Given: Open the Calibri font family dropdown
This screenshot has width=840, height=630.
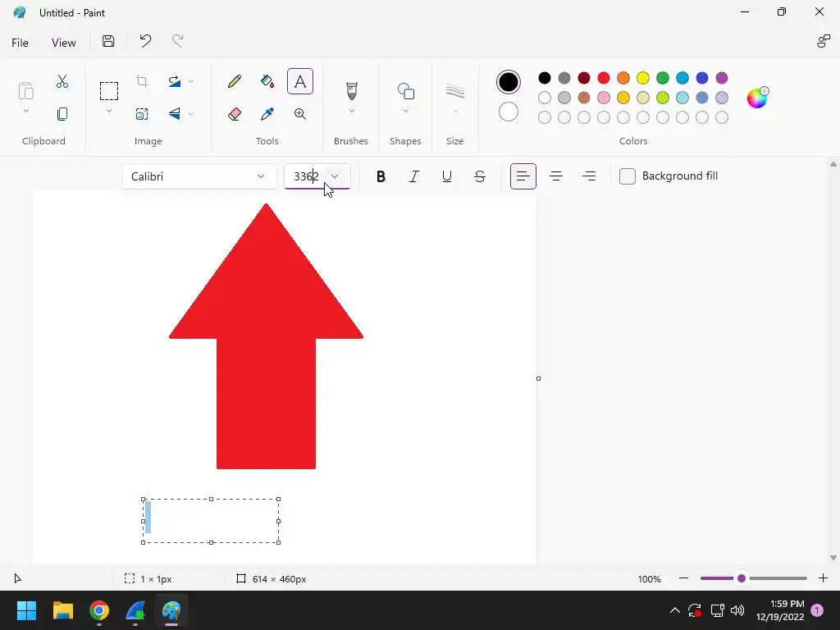Looking at the screenshot, I should point(199,176).
